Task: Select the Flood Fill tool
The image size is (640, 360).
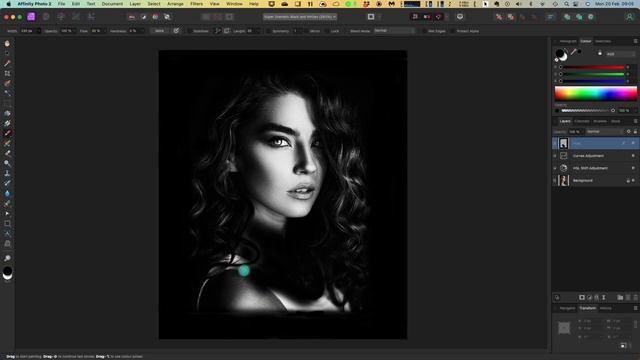Action: click(7, 113)
